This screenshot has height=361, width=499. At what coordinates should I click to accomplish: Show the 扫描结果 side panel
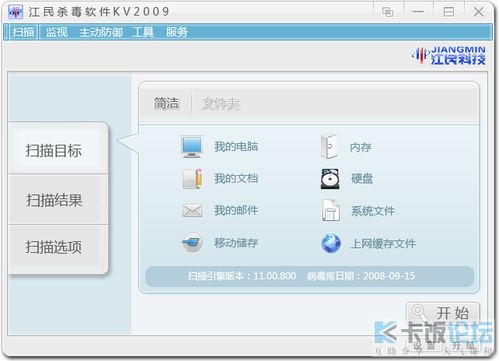coord(54,200)
